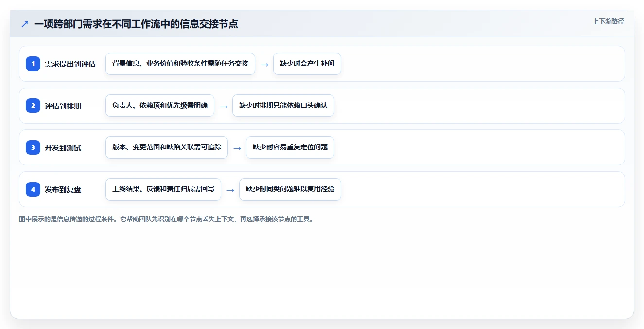Click the step number 3 badge
This screenshot has width=644, height=329.
(x=33, y=147)
